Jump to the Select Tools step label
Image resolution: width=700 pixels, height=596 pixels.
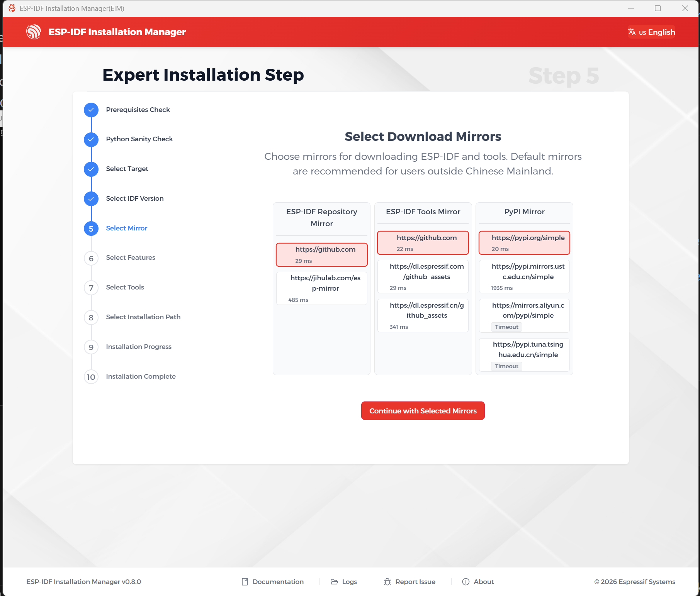[125, 287]
